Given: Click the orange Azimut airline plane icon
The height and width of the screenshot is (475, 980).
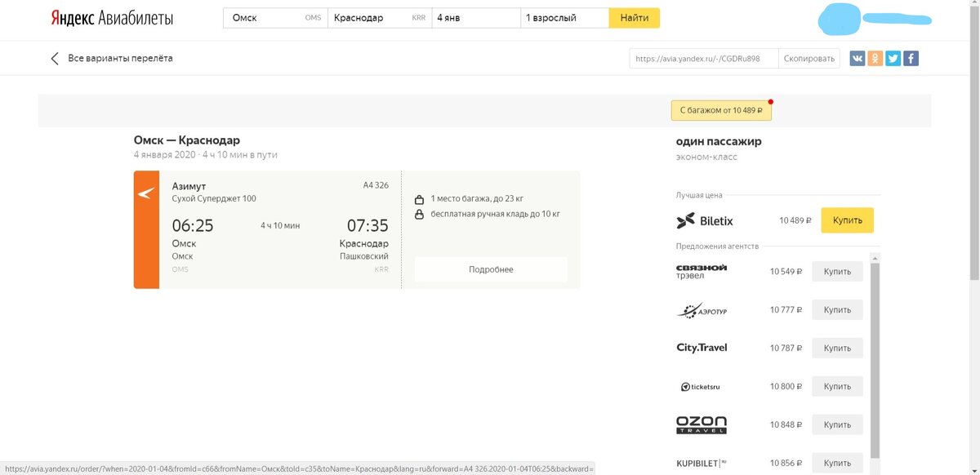Looking at the screenshot, I should (146, 194).
